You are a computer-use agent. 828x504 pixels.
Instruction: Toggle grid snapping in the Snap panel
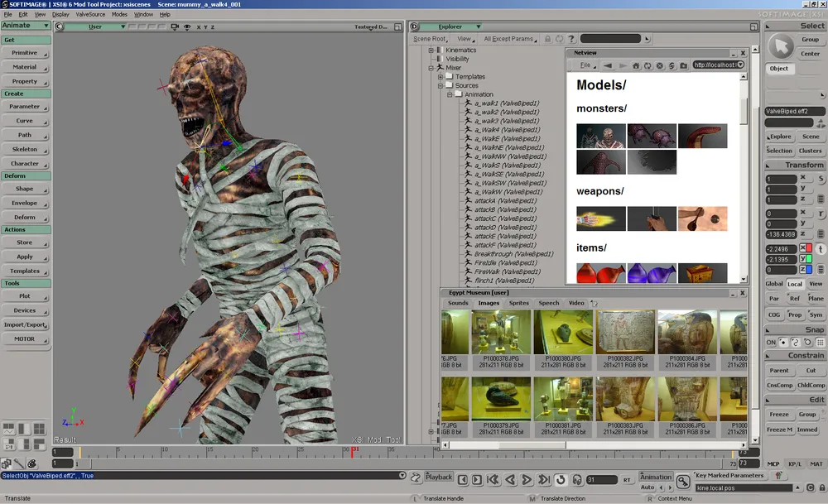coord(820,342)
